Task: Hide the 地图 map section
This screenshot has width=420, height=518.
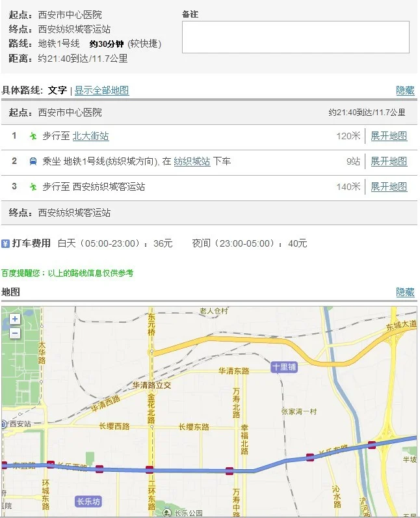Action: tap(405, 292)
